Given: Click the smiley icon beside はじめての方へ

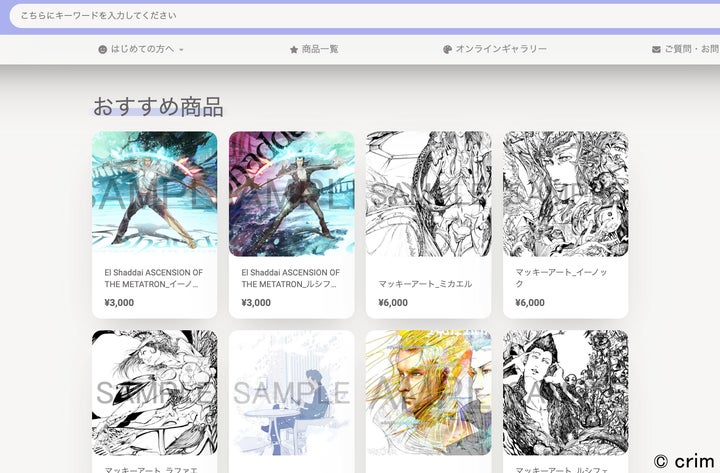Looking at the screenshot, I should tap(103, 49).
